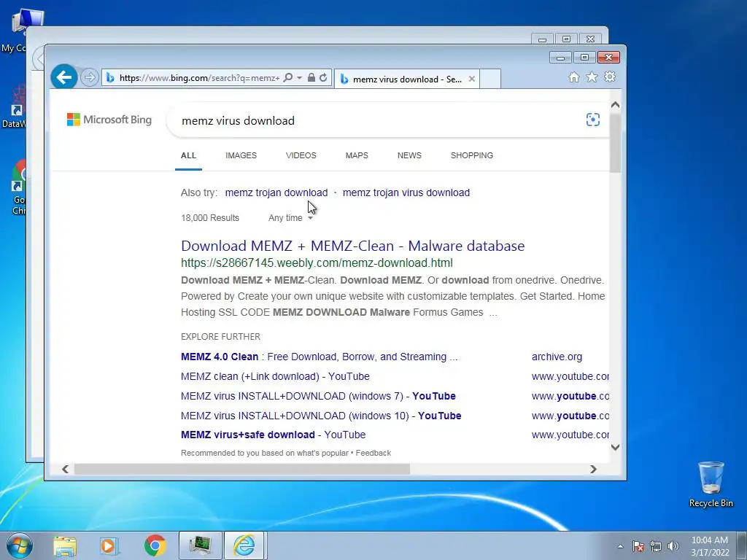The image size is (747, 560).
Task: Open 'MEMZ virus INSTALL+DOWNLOAD (windows 10)' link
Action: click(x=321, y=416)
